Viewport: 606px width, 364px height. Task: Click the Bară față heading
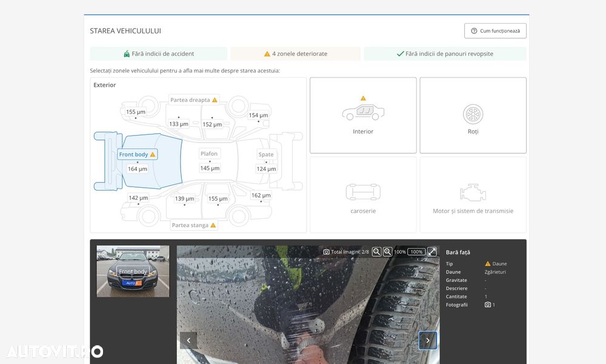pyautogui.click(x=458, y=253)
